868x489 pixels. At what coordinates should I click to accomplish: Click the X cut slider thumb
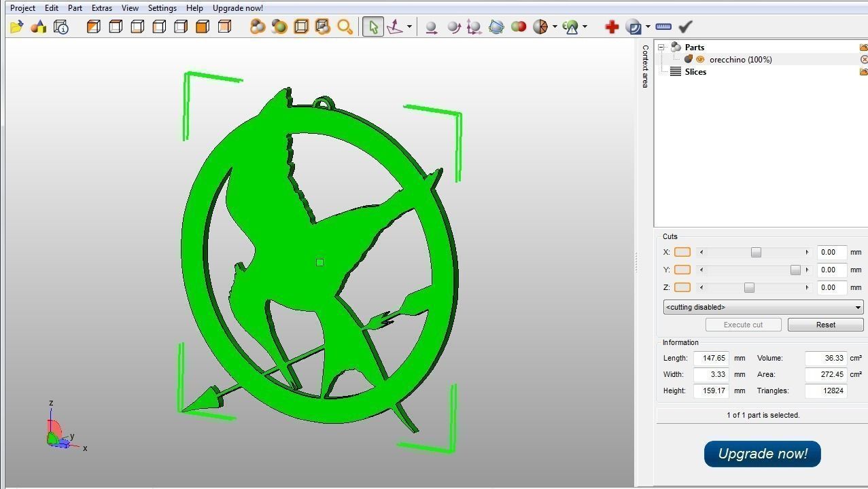[756, 252]
